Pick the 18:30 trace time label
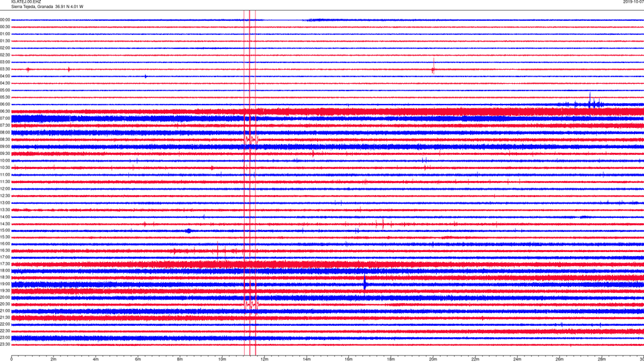644x362 pixels. tap(5, 278)
